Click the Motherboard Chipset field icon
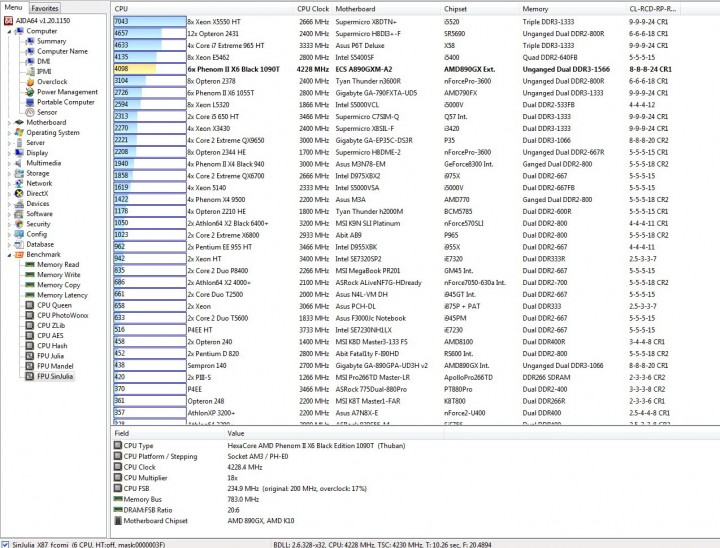 [x=118, y=520]
